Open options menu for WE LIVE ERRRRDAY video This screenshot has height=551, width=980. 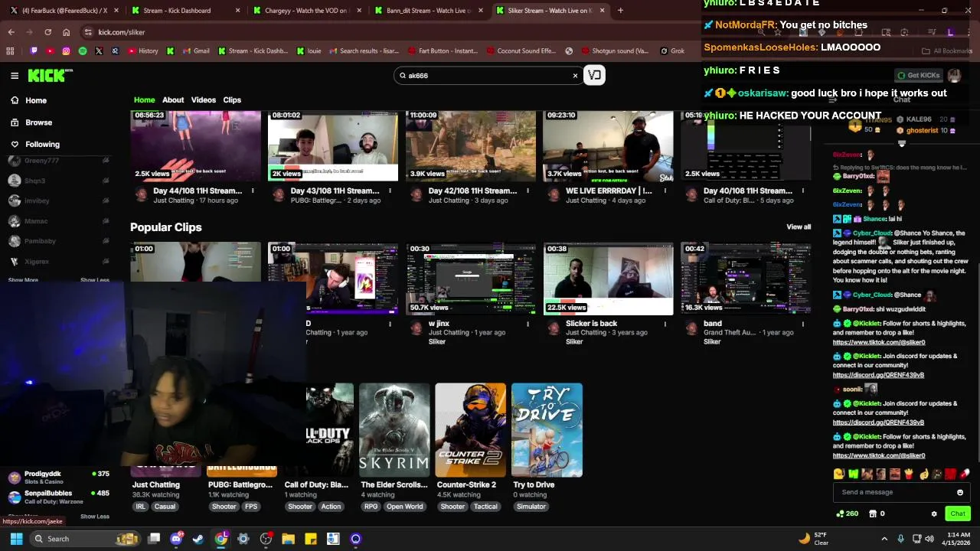point(665,191)
